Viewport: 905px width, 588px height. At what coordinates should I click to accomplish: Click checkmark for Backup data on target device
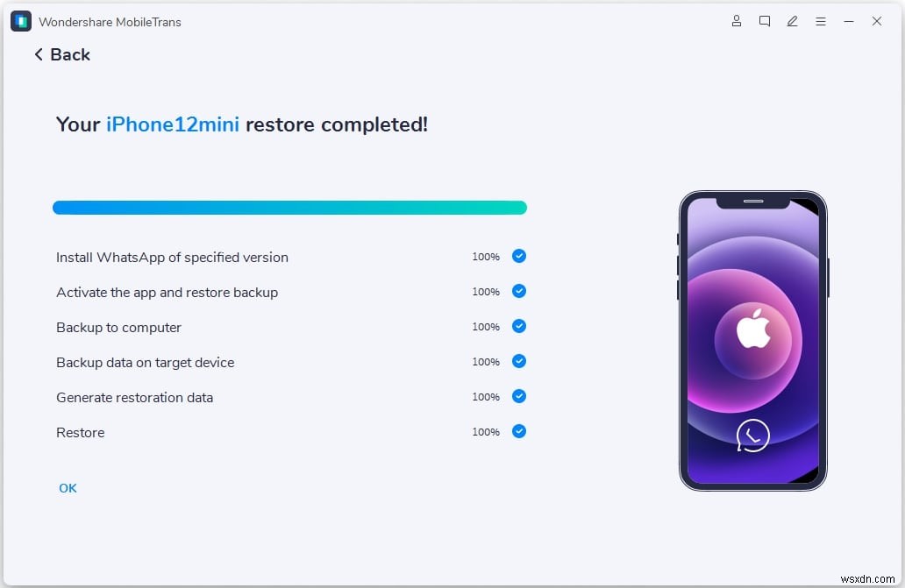coord(519,361)
